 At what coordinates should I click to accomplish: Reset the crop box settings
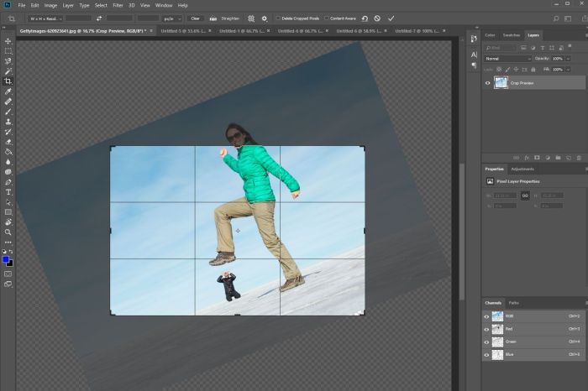coord(365,18)
